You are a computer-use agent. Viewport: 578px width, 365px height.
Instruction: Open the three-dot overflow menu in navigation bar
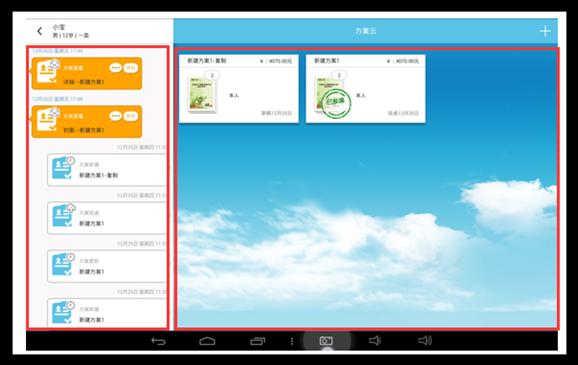[292, 341]
